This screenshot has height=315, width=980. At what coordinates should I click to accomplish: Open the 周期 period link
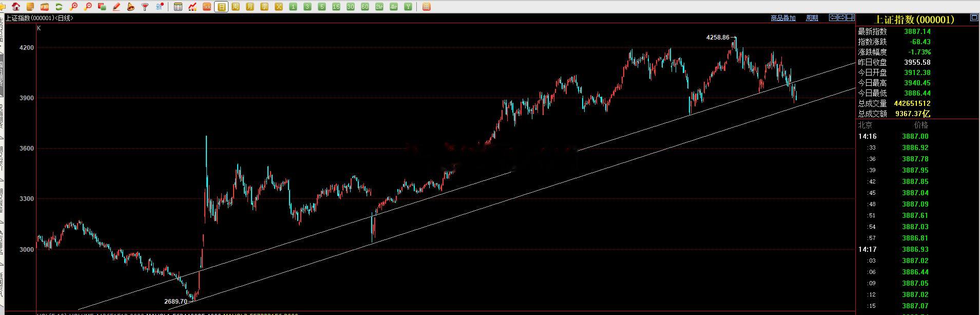[812, 18]
